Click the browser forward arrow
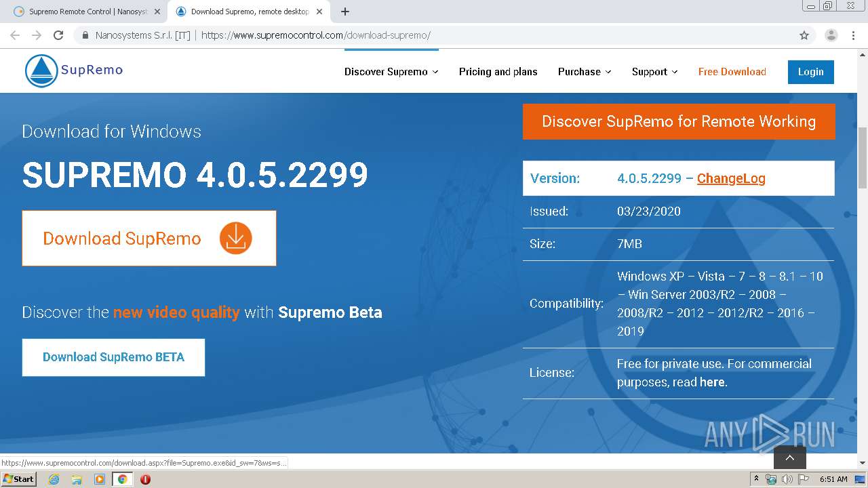The width and height of the screenshot is (868, 488). [37, 35]
